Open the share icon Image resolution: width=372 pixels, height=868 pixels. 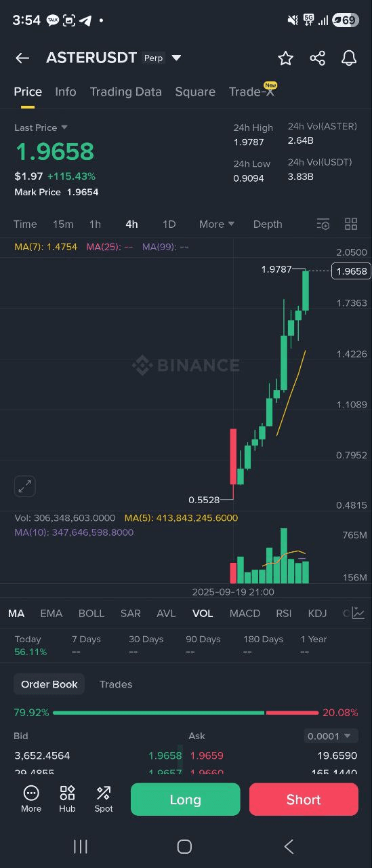[317, 58]
